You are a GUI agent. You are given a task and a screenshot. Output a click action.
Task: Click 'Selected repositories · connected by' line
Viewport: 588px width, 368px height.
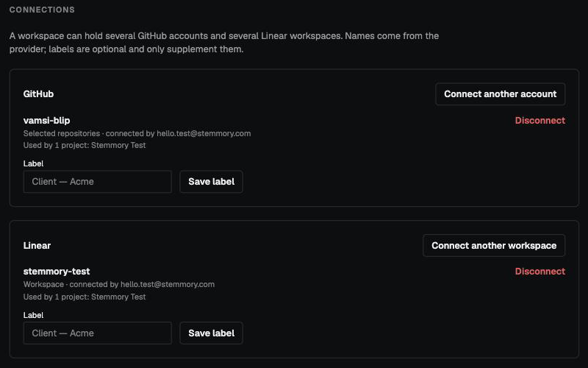pyautogui.click(x=137, y=133)
